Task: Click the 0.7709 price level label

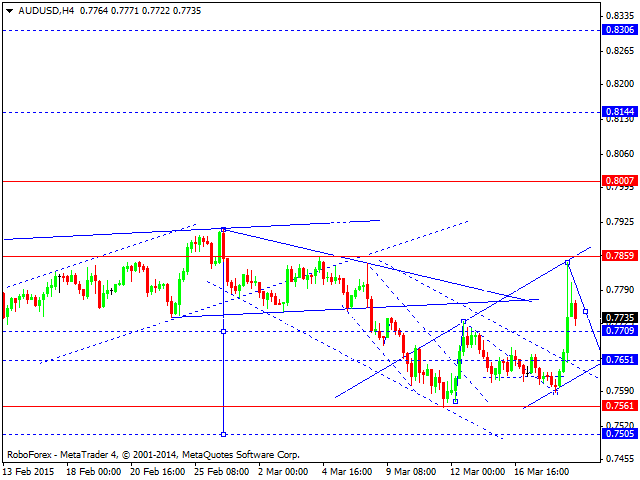Action: (x=617, y=330)
